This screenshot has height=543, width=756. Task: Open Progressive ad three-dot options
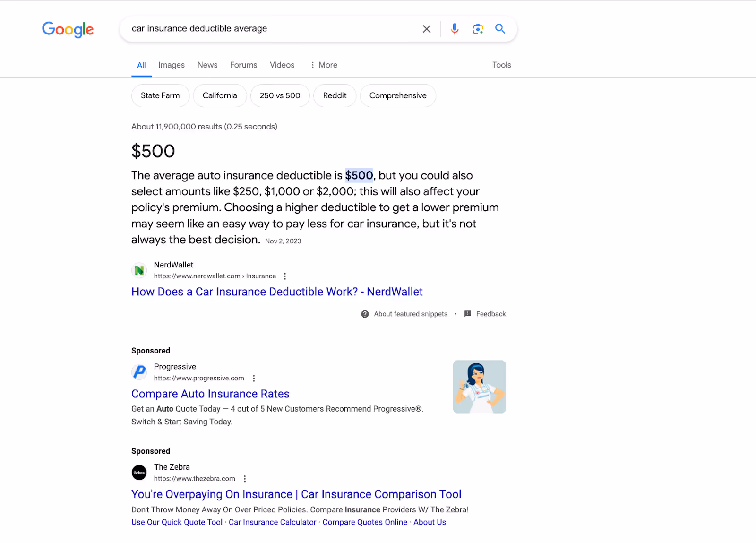tap(254, 378)
